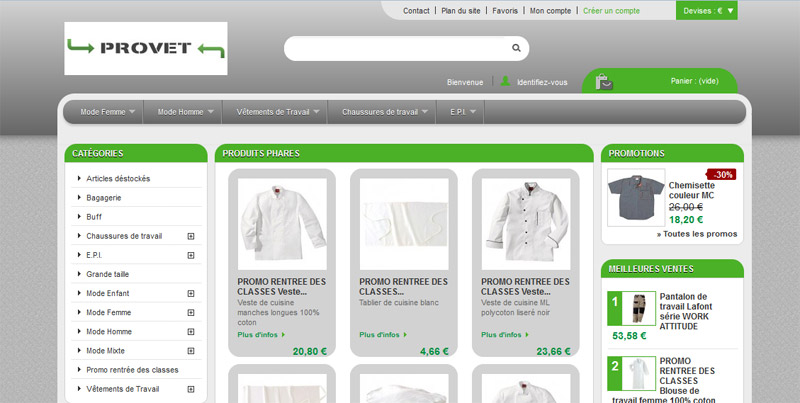
Task: Click the Promotions panel header
Action: pos(672,153)
